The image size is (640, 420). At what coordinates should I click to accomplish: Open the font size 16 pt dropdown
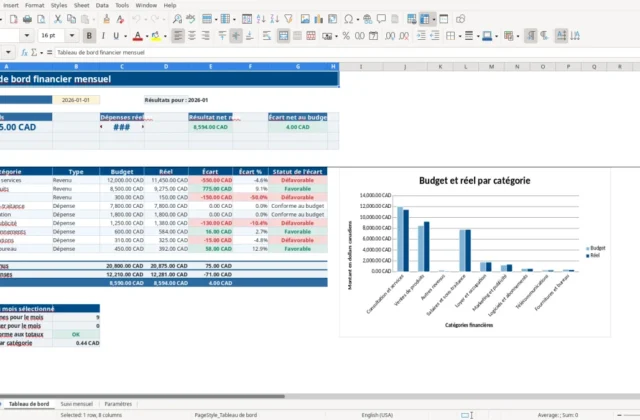[x=72, y=36]
